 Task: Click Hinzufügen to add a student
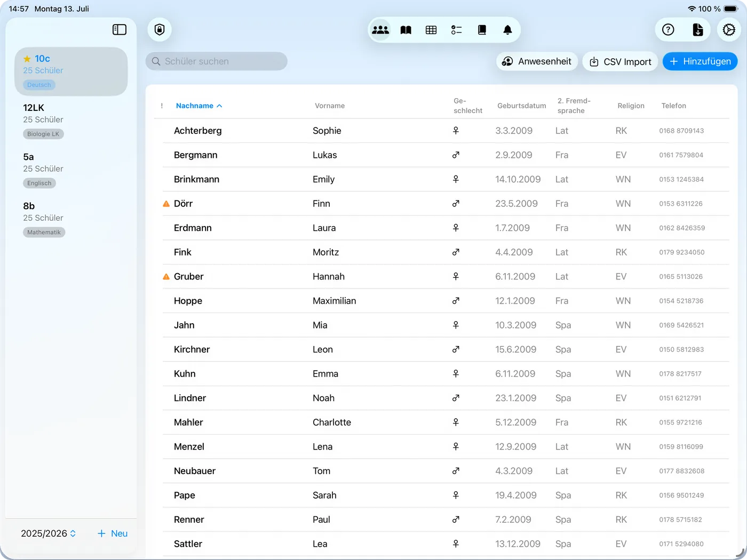pos(700,61)
